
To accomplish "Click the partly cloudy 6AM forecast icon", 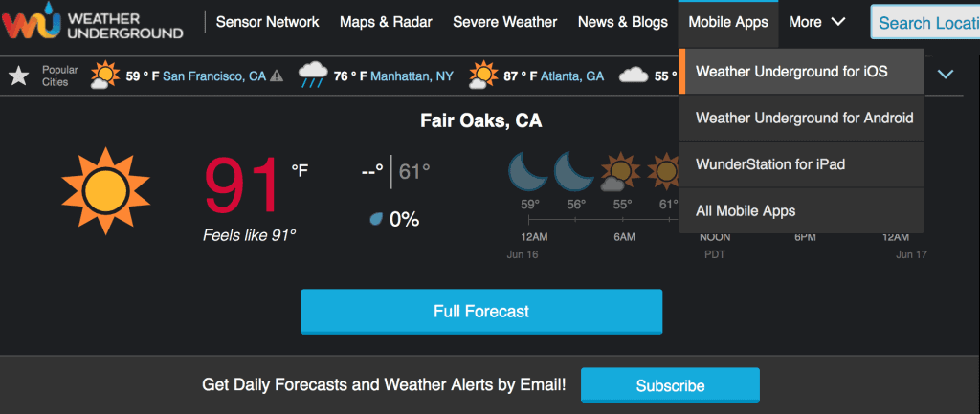I will pos(619,172).
